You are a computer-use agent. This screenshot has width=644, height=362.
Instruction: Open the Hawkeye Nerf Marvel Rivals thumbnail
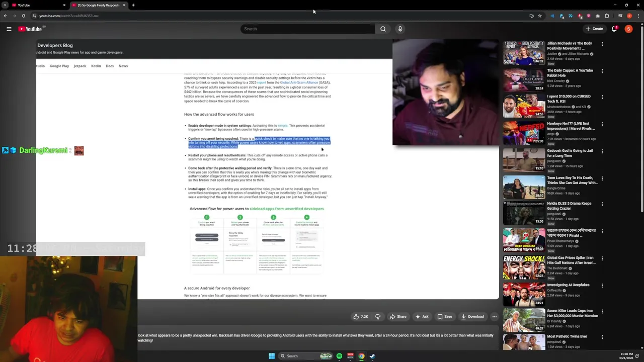(x=524, y=132)
